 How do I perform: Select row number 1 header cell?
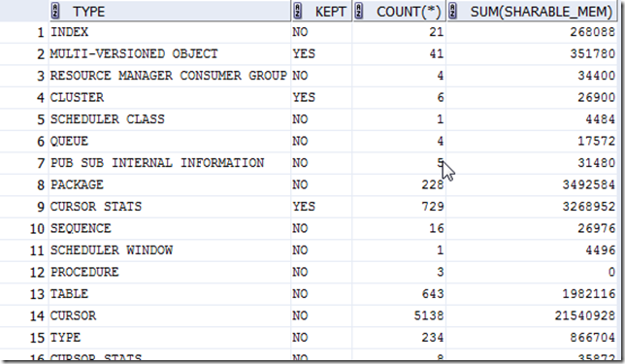[x=24, y=32]
